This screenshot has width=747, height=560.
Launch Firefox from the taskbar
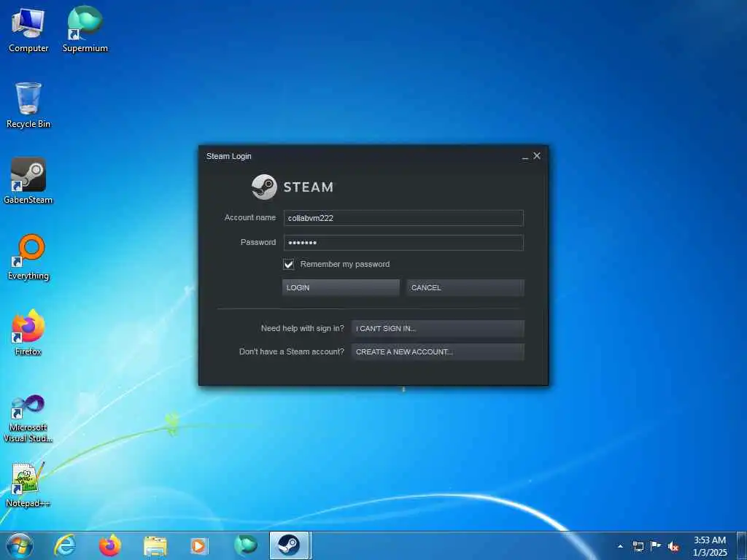tap(109, 545)
